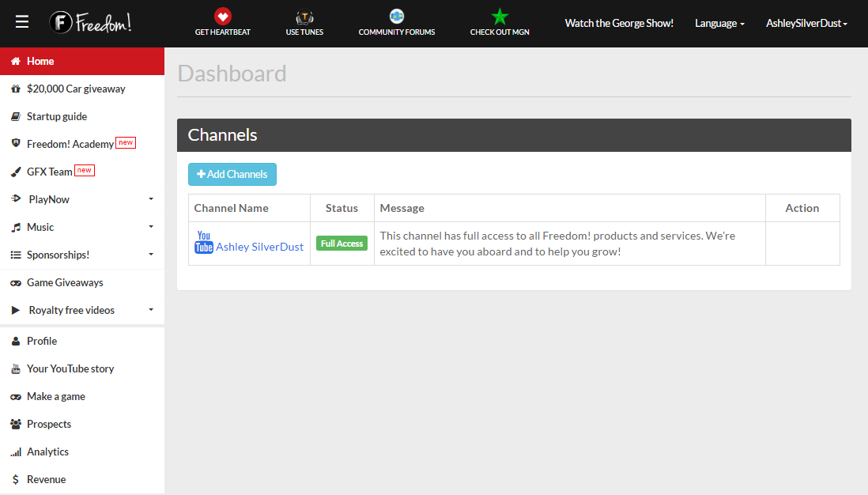Click the hamburger menu icon
The image size is (868, 495).
pyautogui.click(x=22, y=22)
